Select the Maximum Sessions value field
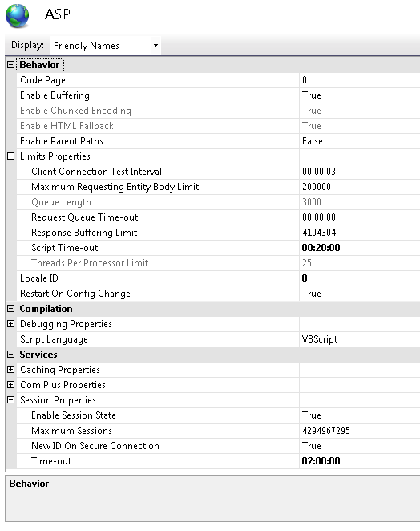420x531 pixels. pyautogui.click(x=360, y=431)
